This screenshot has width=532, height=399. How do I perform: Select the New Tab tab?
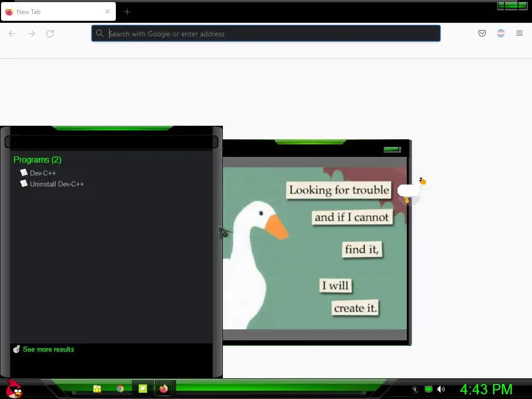click(x=58, y=11)
